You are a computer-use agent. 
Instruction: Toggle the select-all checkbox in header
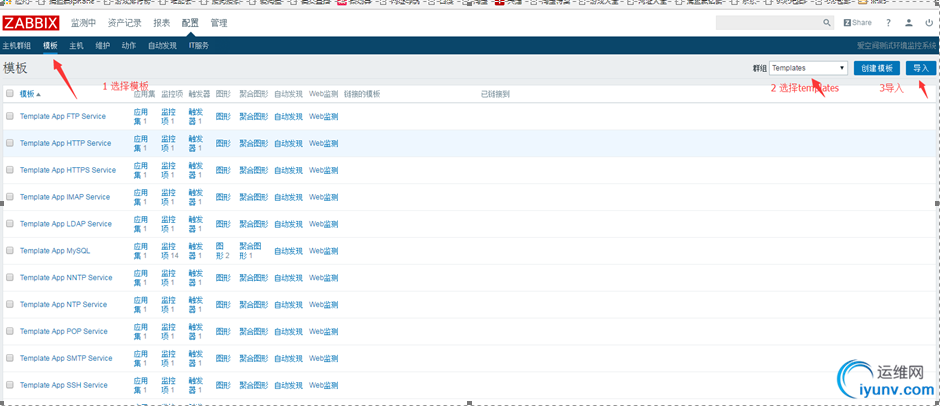click(10, 94)
